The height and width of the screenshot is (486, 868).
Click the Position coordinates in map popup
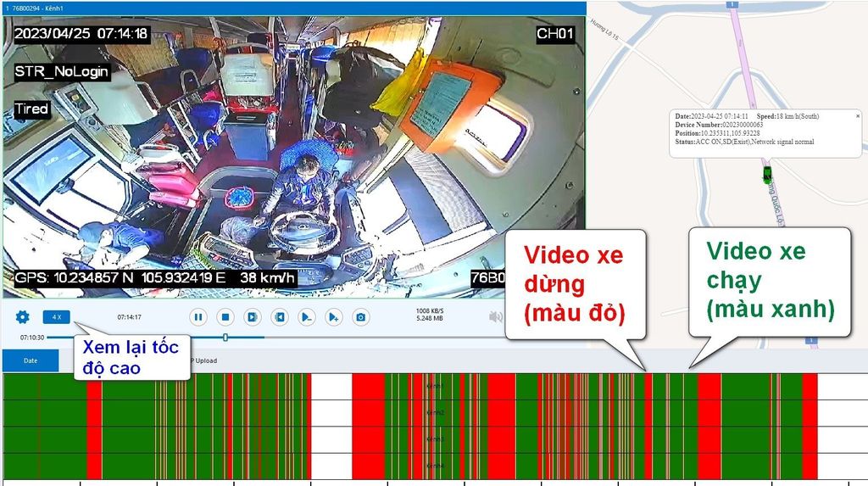coord(717,133)
